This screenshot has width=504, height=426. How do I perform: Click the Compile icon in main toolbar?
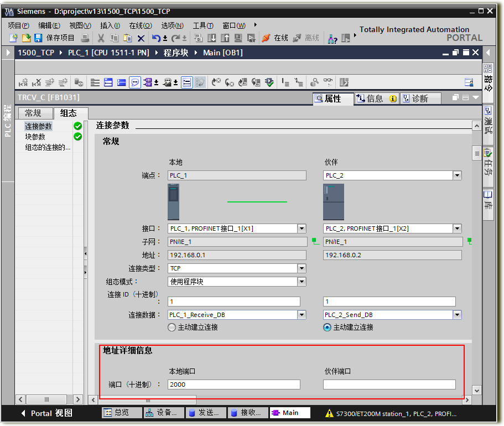tap(198, 38)
